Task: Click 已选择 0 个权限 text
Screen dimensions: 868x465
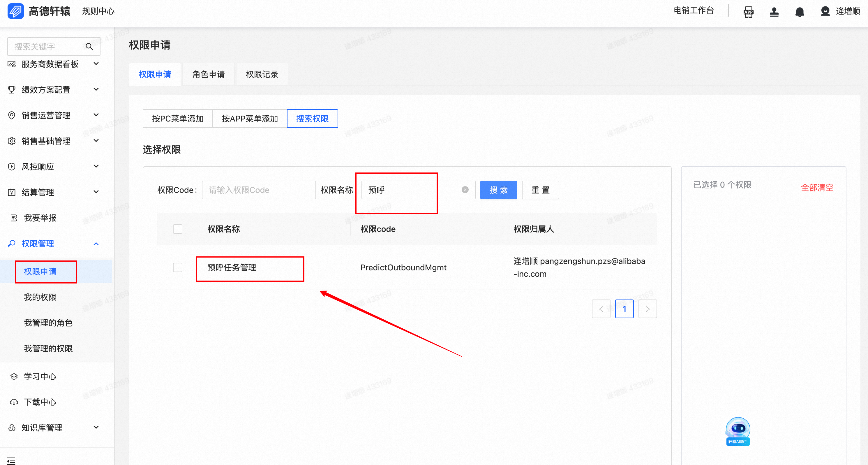Action: point(722,185)
